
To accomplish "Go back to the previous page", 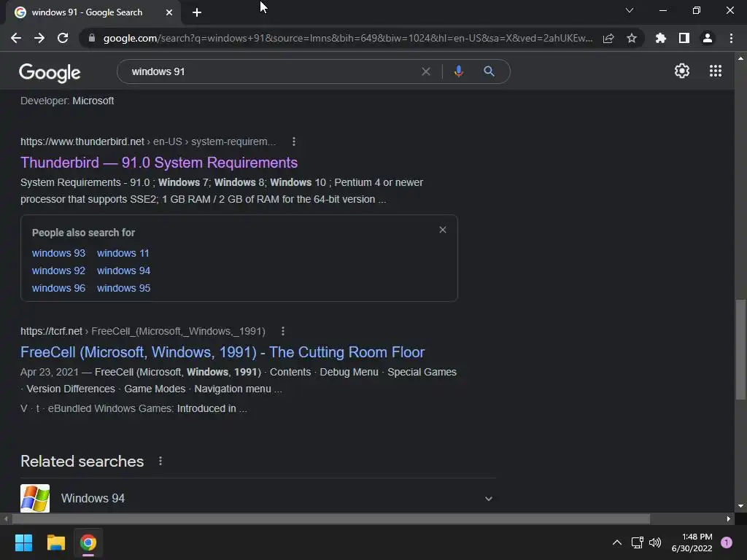I will tap(16, 38).
